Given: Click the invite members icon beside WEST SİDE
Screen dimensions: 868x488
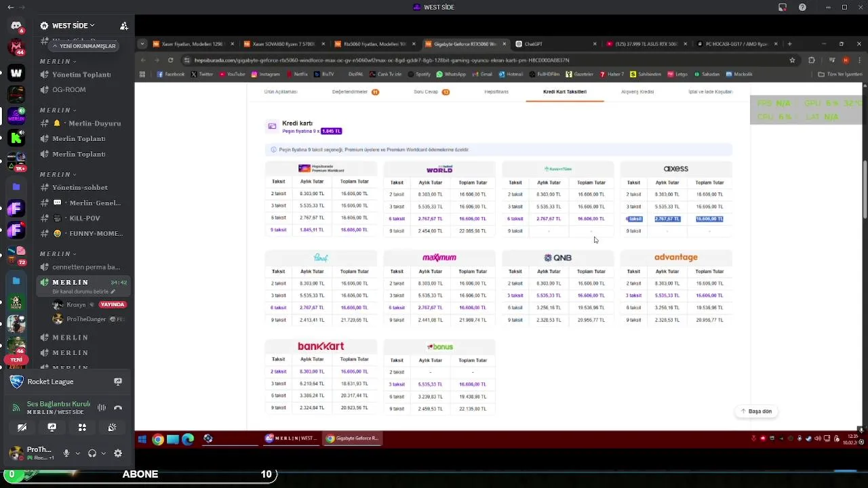Looking at the screenshot, I should click(x=123, y=26).
